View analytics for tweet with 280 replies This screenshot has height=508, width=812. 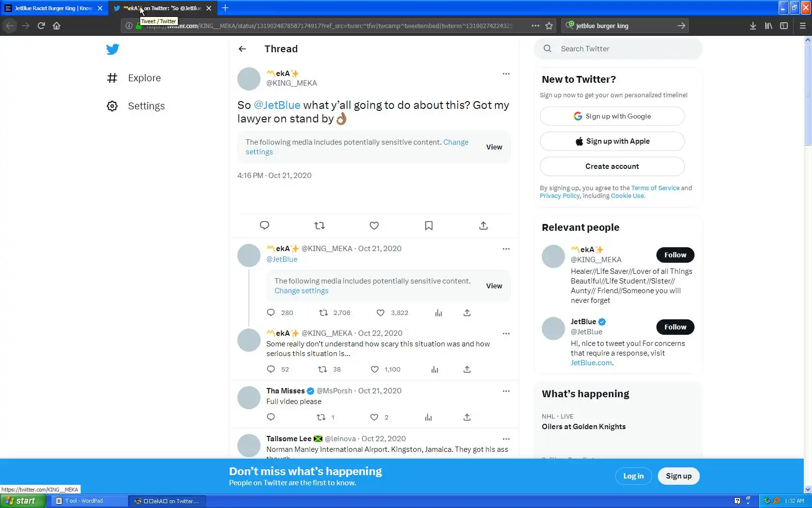coord(438,313)
